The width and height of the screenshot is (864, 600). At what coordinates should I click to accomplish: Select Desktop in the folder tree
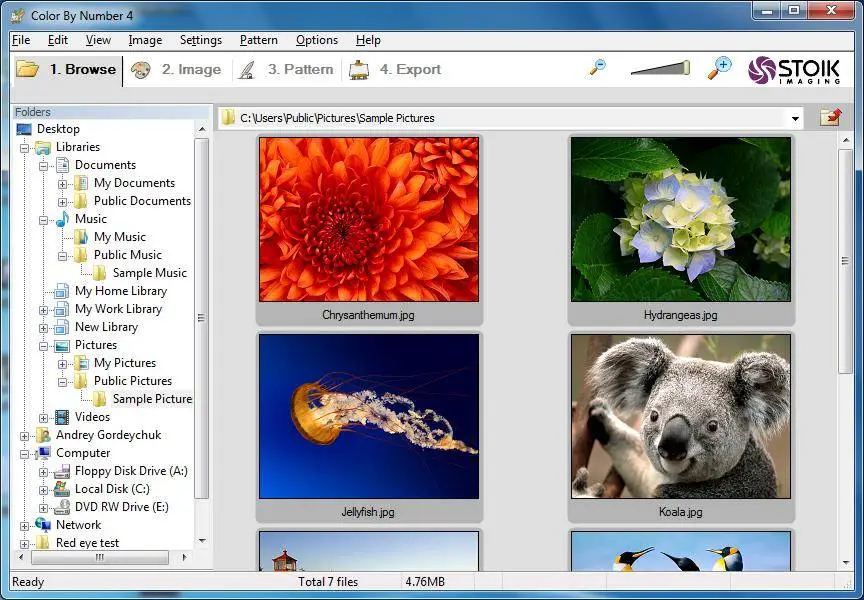point(58,129)
